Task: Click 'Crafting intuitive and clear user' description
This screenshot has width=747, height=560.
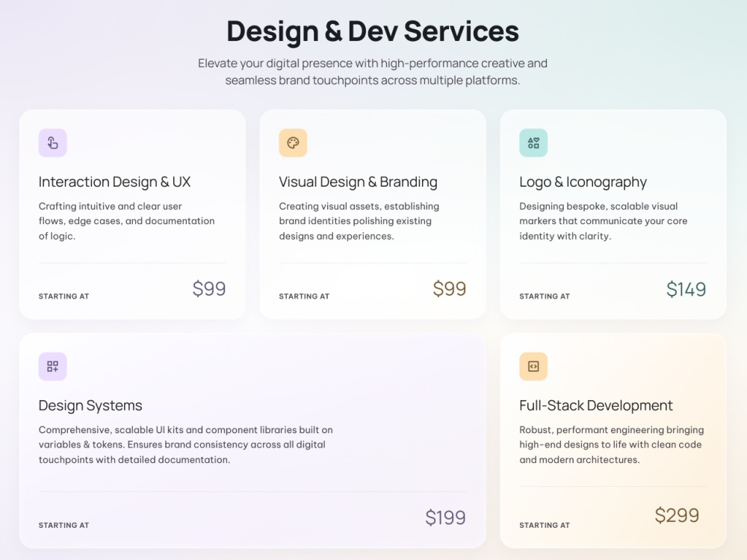Action: click(127, 221)
